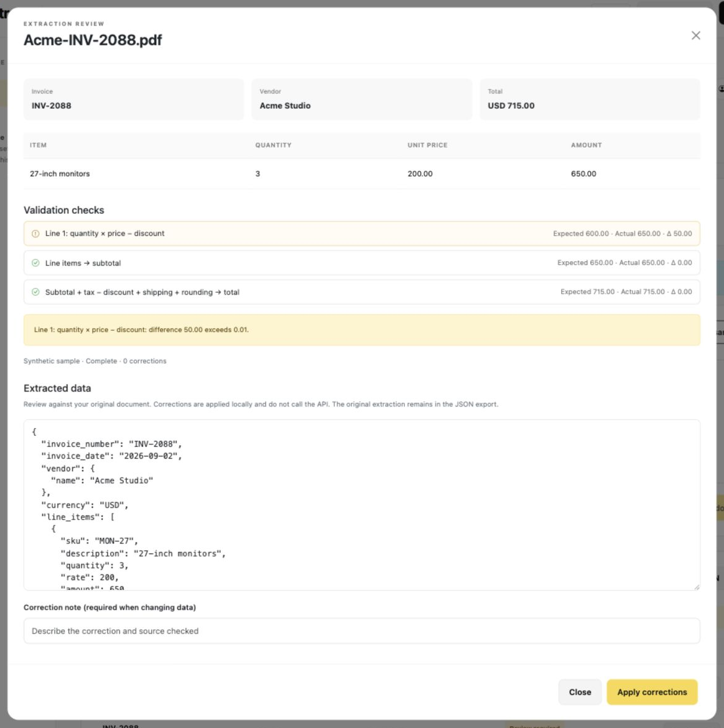The image size is (724, 728).
Task: Click the '"invoice_date": "2026-09-02"' JSON line
Action: (111, 456)
